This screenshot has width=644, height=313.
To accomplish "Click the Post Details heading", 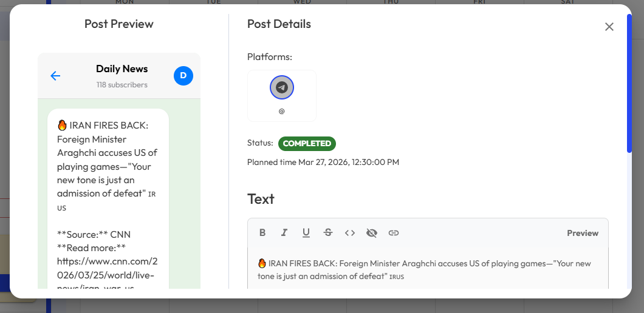I will (279, 24).
